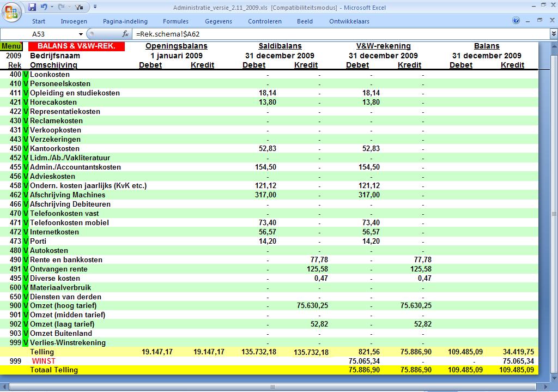Screen dimensions: 558x392
Task: Click the fx Insert Function icon
Action: point(125,34)
